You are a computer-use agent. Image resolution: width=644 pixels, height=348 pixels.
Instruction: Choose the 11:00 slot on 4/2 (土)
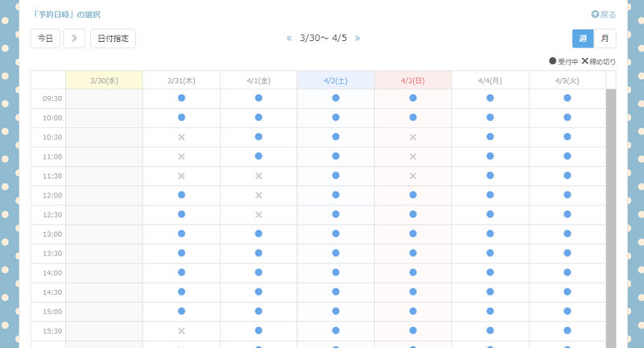click(336, 156)
